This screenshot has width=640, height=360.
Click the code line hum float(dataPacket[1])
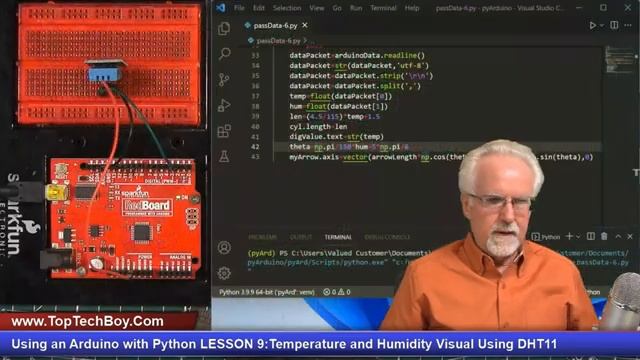pos(339,106)
